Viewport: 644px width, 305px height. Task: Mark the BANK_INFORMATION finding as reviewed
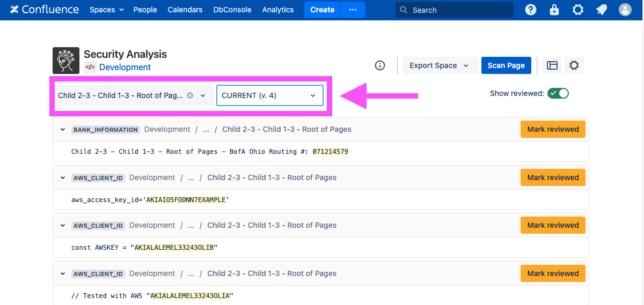pyautogui.click(x=553, y=129)
